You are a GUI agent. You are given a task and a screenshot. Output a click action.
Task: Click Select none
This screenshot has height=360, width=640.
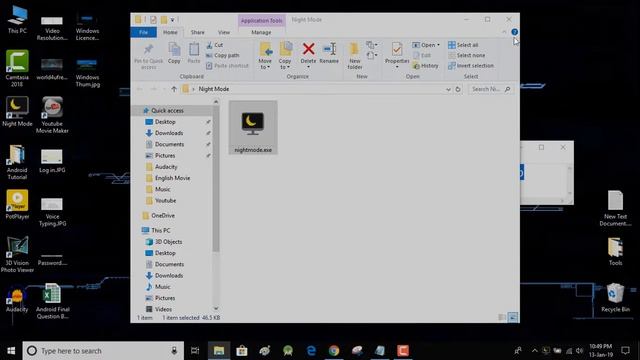pos(467,55)
